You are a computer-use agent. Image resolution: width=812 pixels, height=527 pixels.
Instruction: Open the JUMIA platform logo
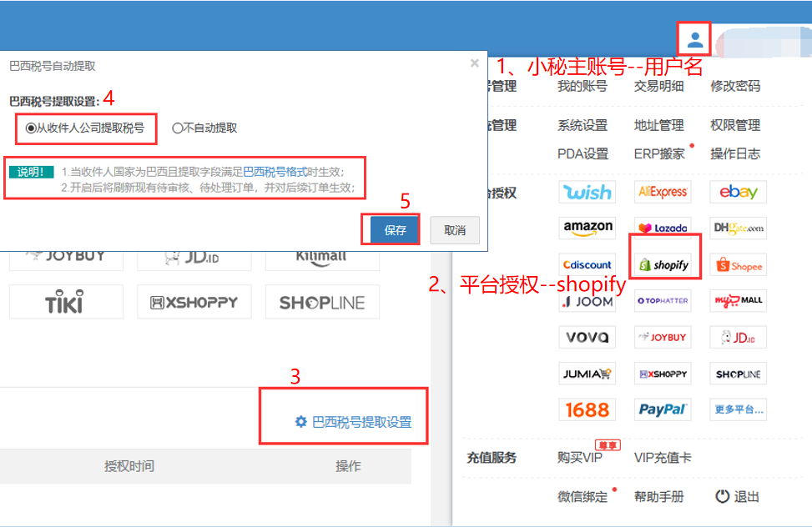(x=588, y=374)
